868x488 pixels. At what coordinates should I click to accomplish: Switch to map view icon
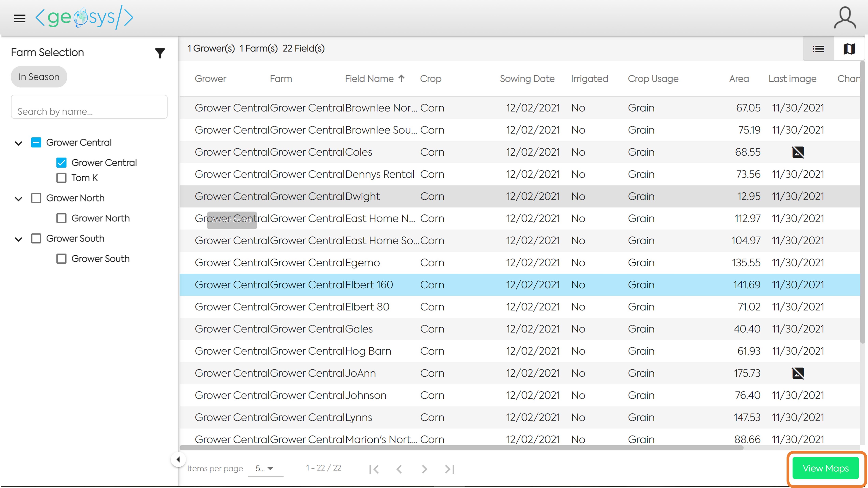(849, 49)
